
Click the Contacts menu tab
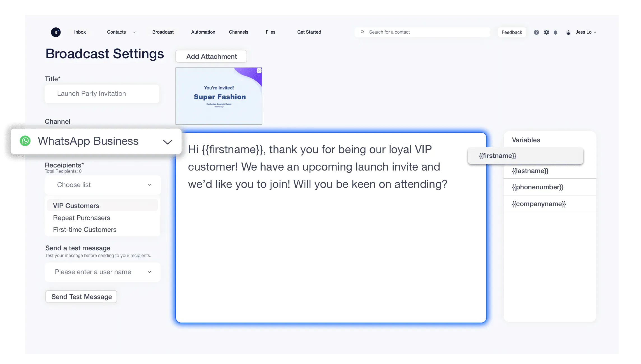pos(116,32)
